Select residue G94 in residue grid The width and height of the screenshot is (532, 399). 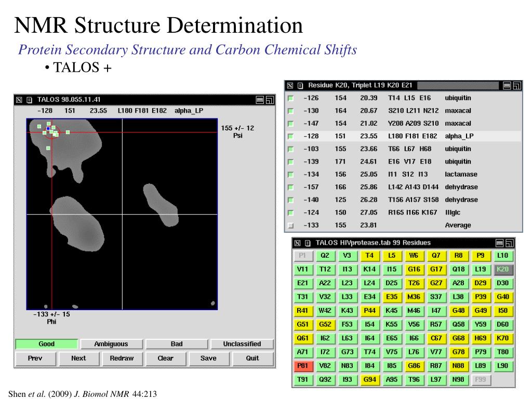point(369,380)
